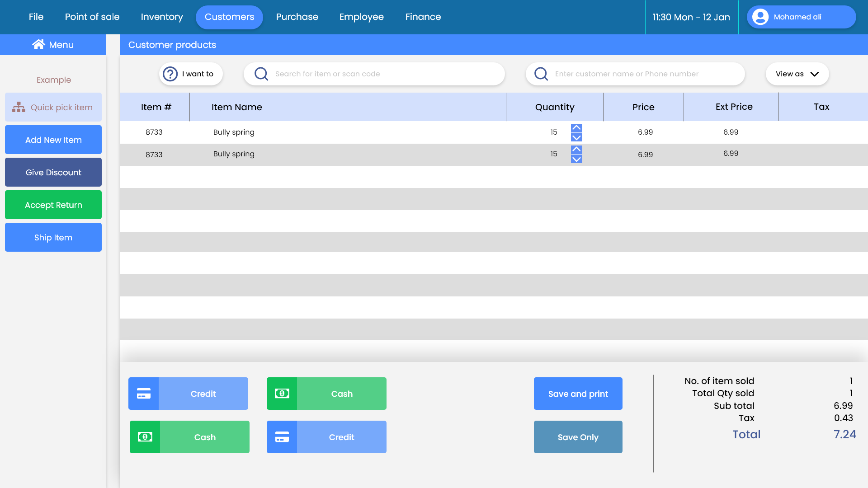This screenshot has height=488, width=868.
Task: Click card icon on bottom-row Credit button
Action: (x=282, y=437)
